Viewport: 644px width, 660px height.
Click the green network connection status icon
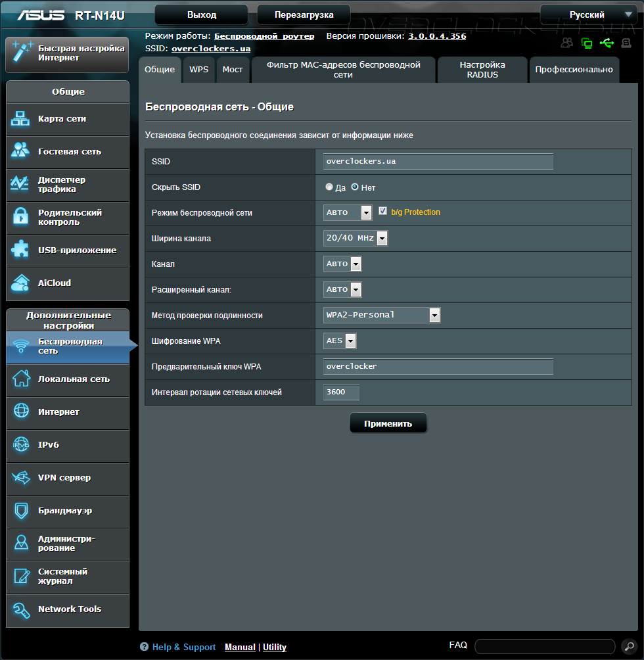586,43
